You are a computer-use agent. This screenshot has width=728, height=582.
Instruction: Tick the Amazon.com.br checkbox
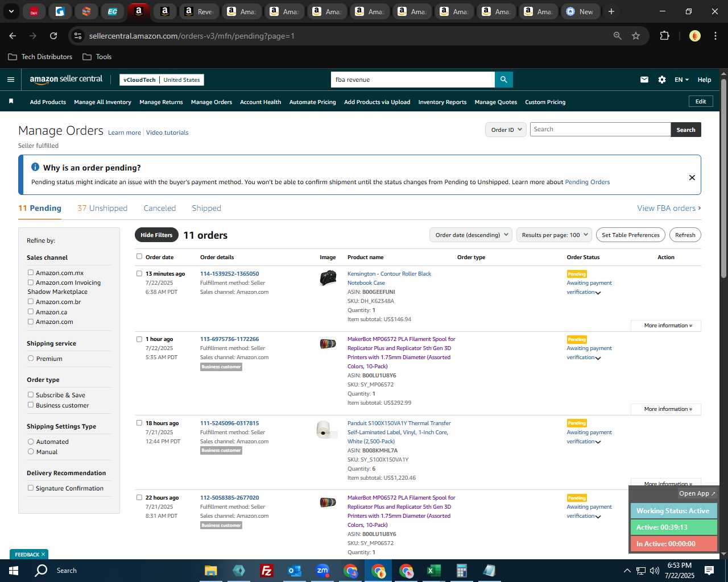pyautogui.click(x=31, y=301)
